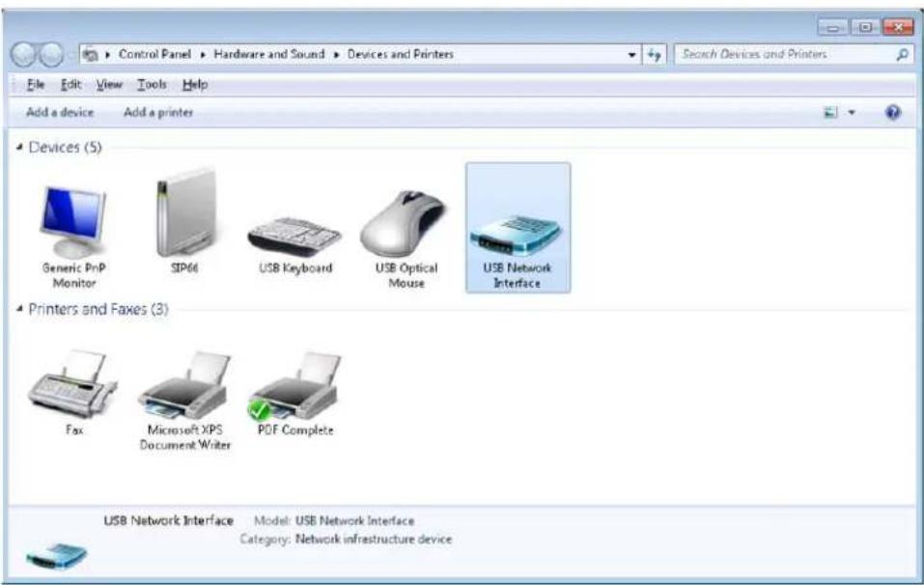Click Category value Network infrastructure device
The width and height of the screenshot is (924, 585).
pyautogui.click(x=374, y=539)
